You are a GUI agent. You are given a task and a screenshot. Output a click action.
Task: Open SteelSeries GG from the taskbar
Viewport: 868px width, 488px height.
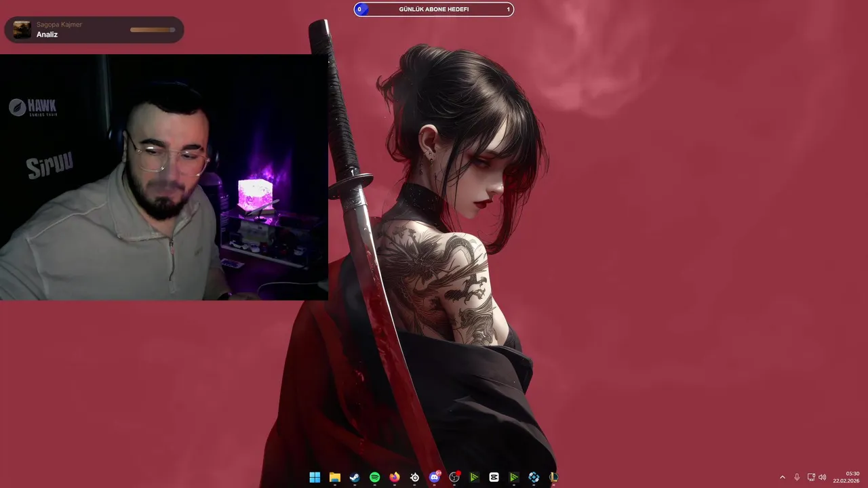point(414,477)
